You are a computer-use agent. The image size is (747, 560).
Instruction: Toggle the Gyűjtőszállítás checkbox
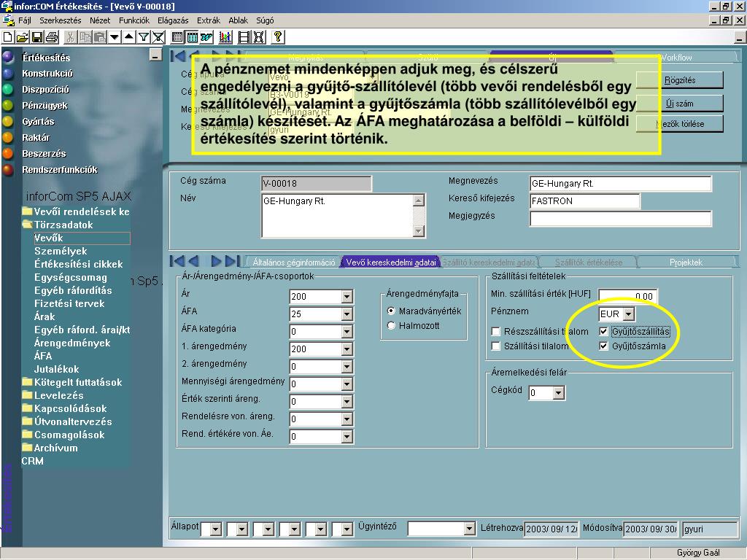603,332
